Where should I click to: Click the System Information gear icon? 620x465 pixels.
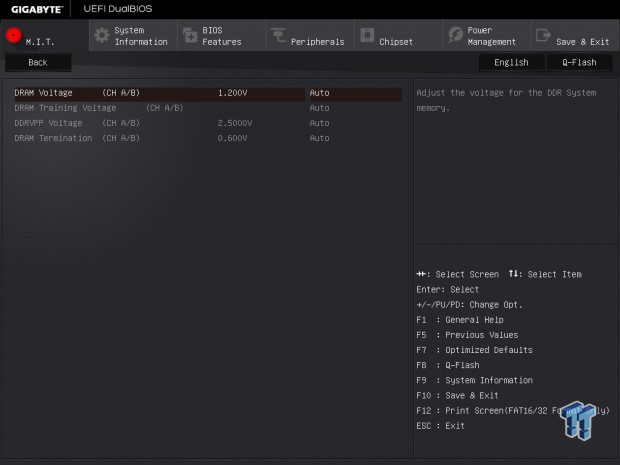coord(102,35)
